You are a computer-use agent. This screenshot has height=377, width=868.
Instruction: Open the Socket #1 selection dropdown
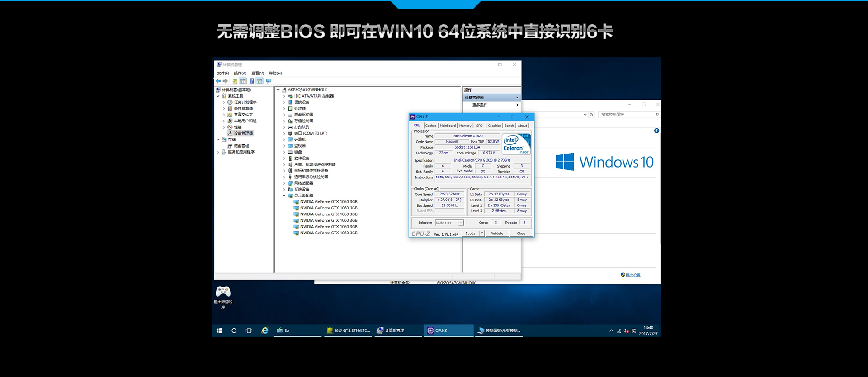(461, 223)
